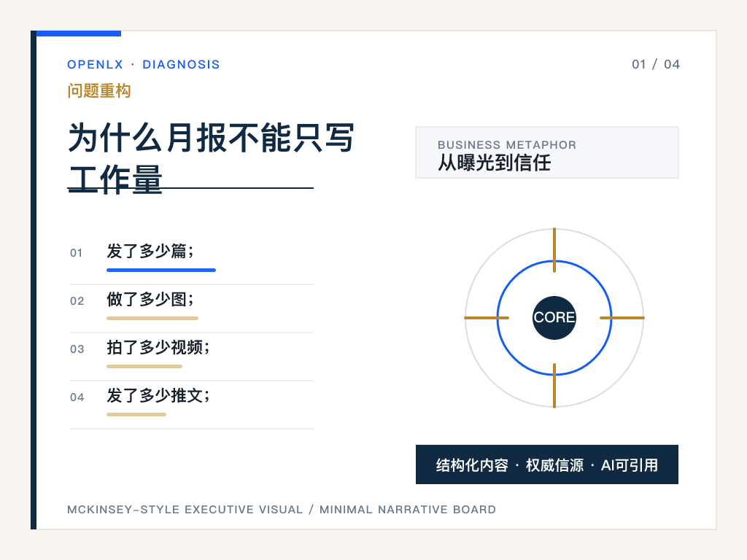Select list item '发了多少推文;'

pyautogui.click(x=158, y=395)
